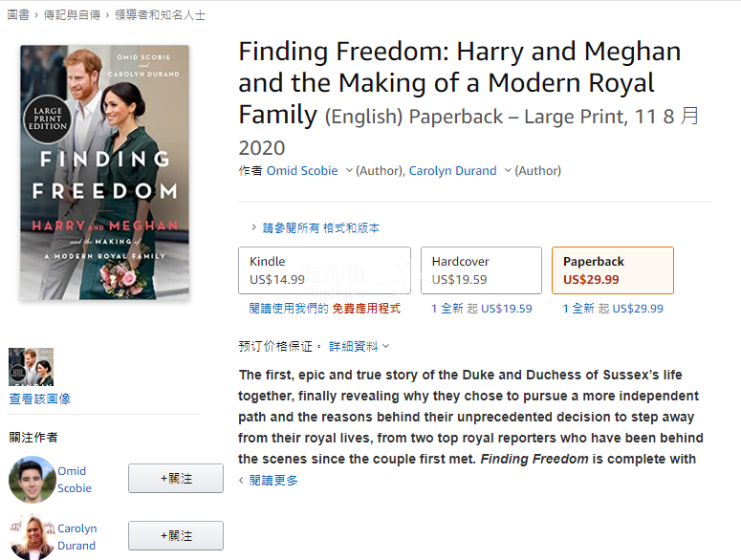Follow author Omid Scobie with +關注
741x560 pixels.
pos(176,479)
